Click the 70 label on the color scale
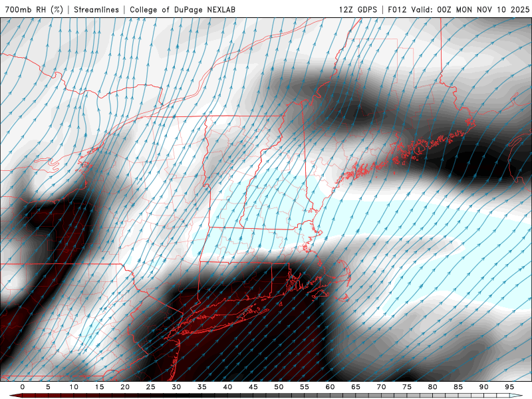 (381, 387)
